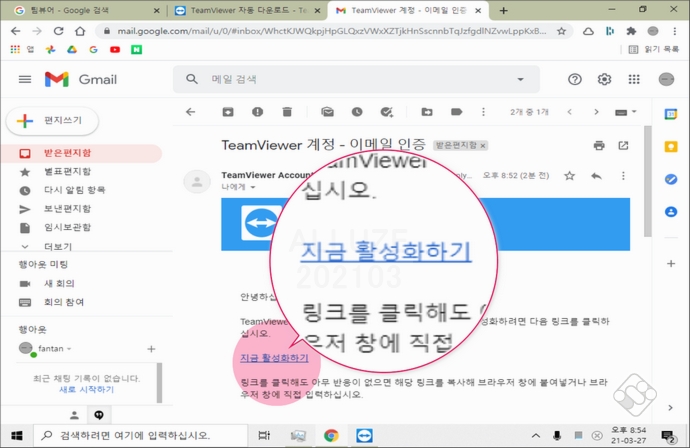Open Gmail support help icon
This screenshot has width=690, height=448.
575,79
